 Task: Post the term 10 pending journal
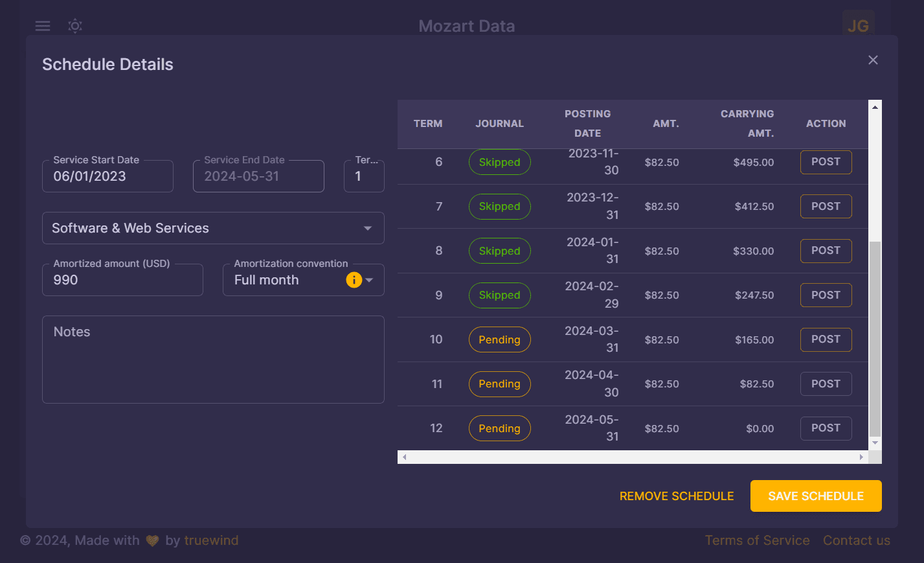826,339
